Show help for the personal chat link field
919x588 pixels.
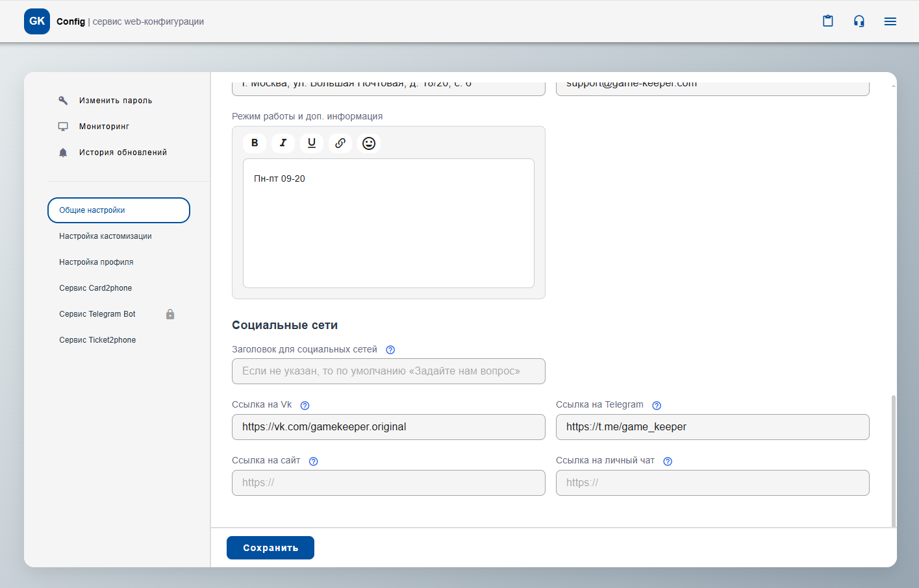(668, 461)
